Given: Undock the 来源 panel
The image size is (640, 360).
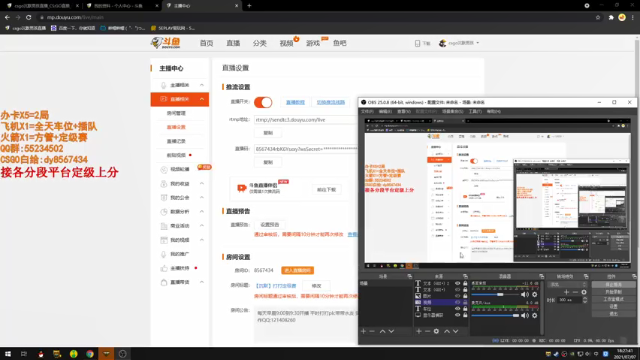Looking at the screenshot, I should point(465,276).
